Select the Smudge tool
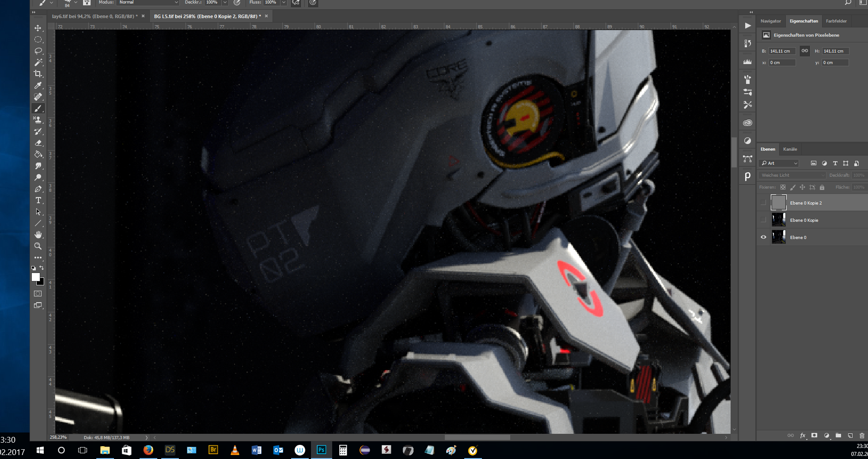Viewport: 868px width, 459px height. (38, 166)
